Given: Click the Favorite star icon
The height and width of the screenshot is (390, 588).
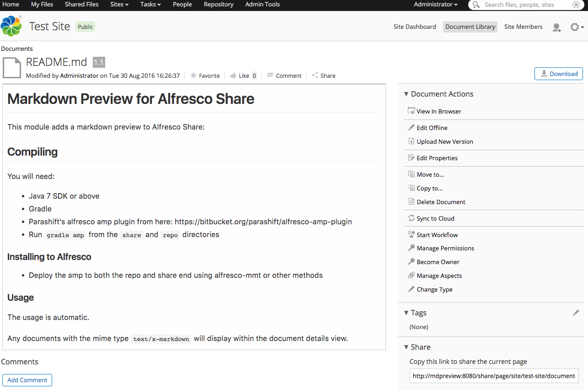Looking at the screenshot, I should pos(193,76).
